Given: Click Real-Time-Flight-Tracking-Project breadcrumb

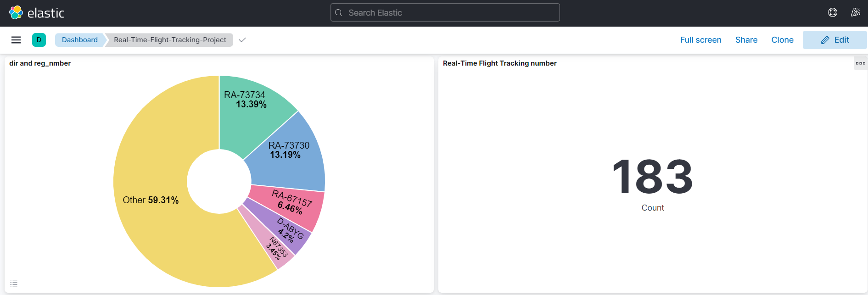Looking at the screenshot, I should (170, 40).
